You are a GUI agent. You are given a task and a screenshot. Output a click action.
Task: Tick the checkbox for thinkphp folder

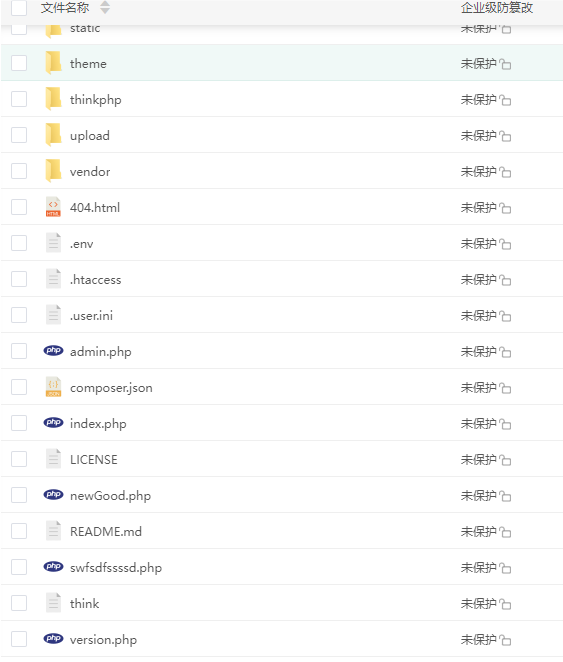19,99
